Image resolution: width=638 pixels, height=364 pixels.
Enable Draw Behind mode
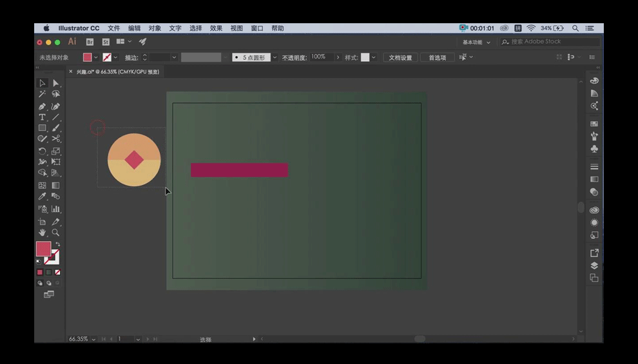pos(49,283)
